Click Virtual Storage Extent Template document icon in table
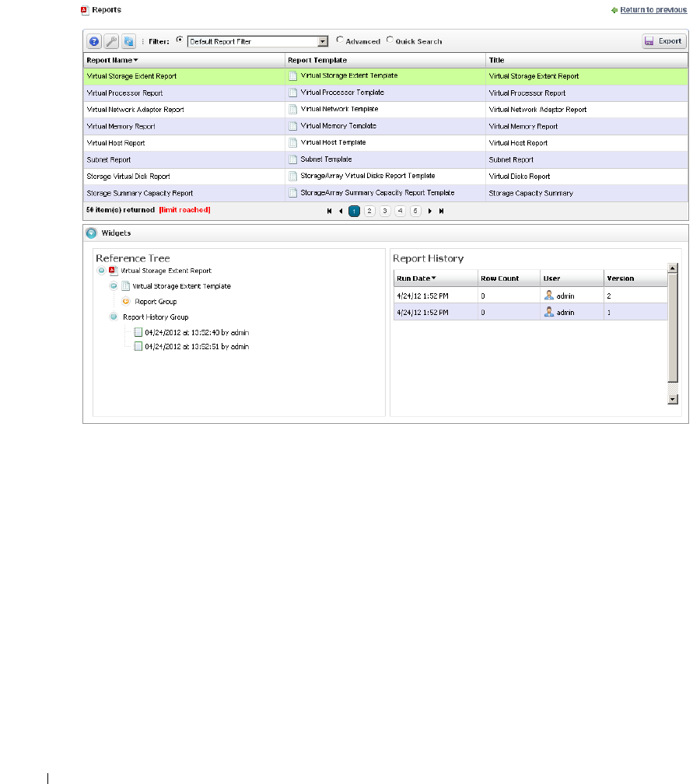 click(x=293, y=76)
